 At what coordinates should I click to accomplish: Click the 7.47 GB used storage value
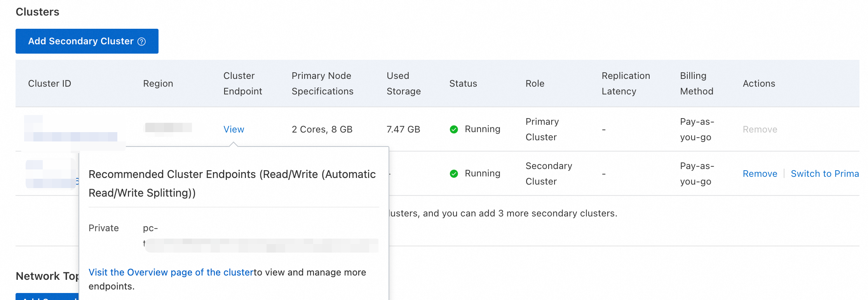coord(403,129)
